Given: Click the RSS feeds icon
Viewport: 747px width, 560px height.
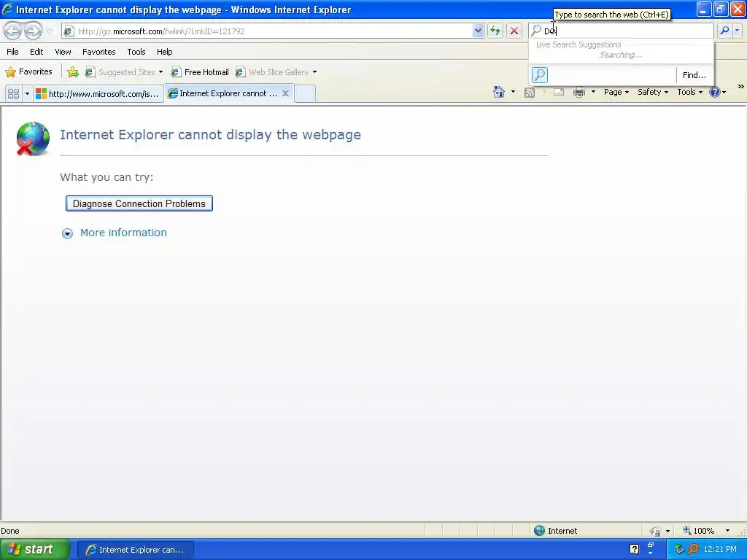Looking at the screenshot, I should coord(530,93).
